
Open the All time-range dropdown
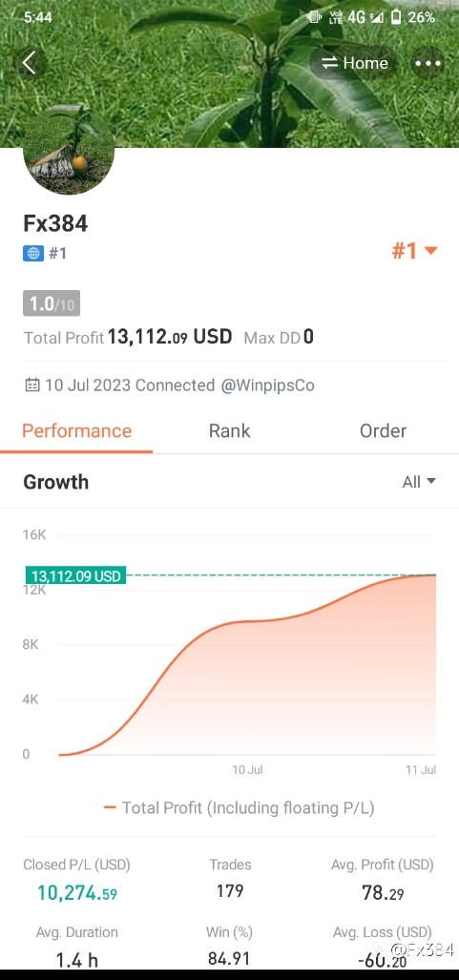[x=419, y=482]
